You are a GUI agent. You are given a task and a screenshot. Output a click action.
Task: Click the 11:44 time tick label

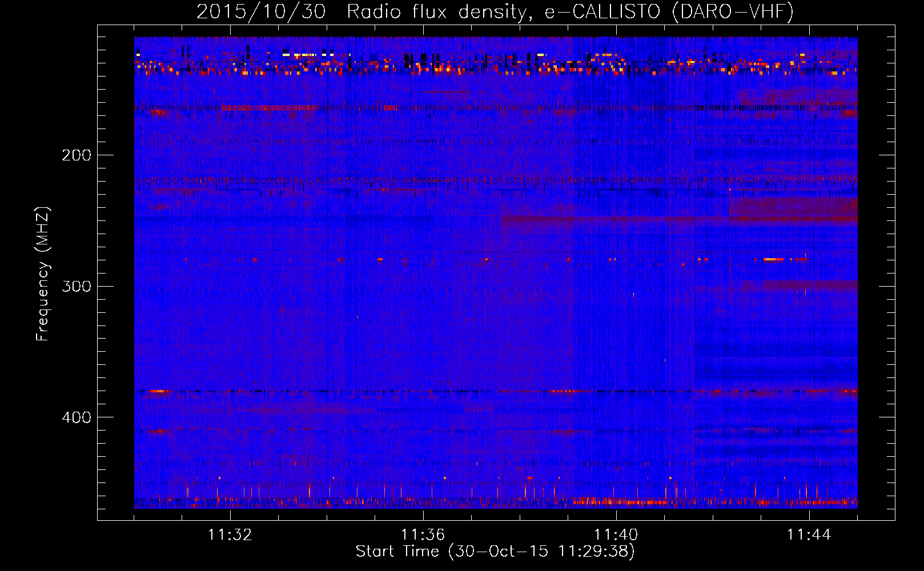[809, 535]
